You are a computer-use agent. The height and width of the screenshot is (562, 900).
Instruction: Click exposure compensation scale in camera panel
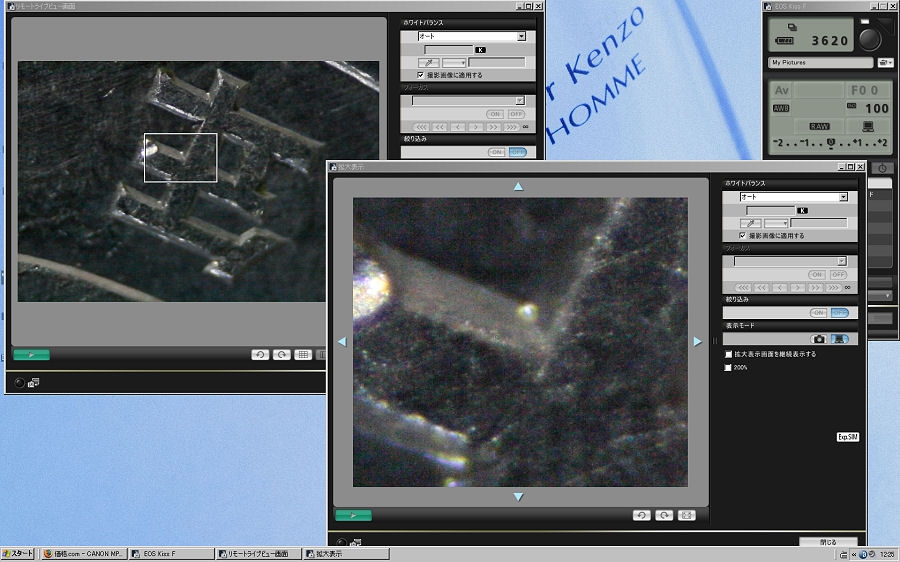pyautogui.click(x=830, y=143)
